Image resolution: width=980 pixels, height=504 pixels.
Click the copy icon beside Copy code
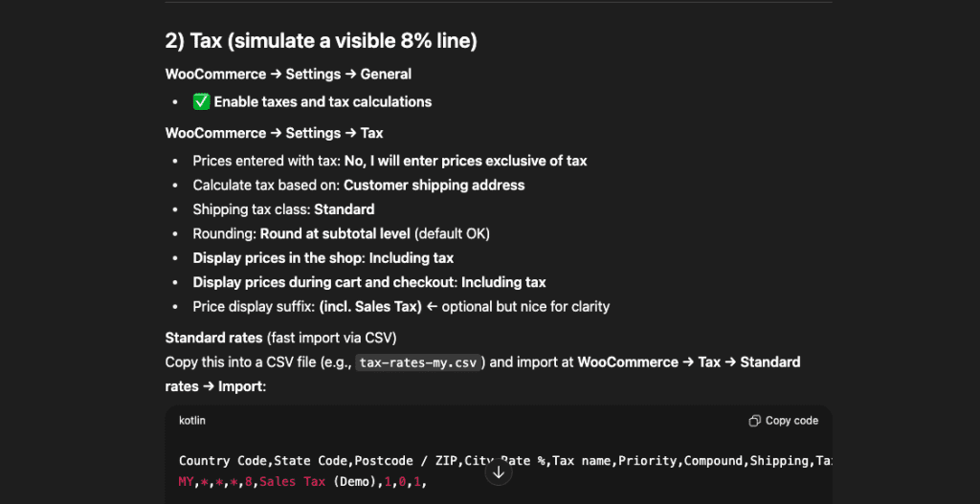tap(755, 421)
